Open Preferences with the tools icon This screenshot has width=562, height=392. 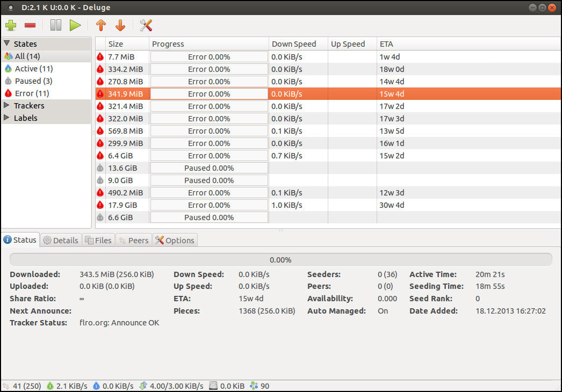click(146, 25)
